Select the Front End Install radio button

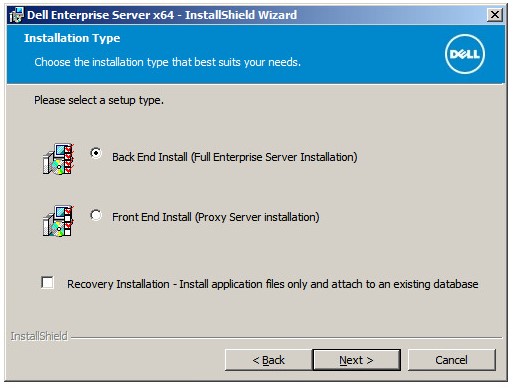coord(96,215)
